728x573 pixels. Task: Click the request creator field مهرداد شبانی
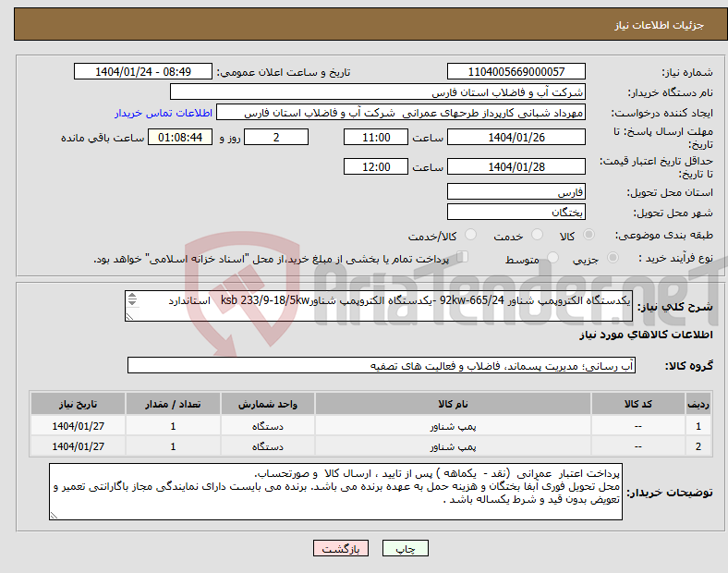401,113
